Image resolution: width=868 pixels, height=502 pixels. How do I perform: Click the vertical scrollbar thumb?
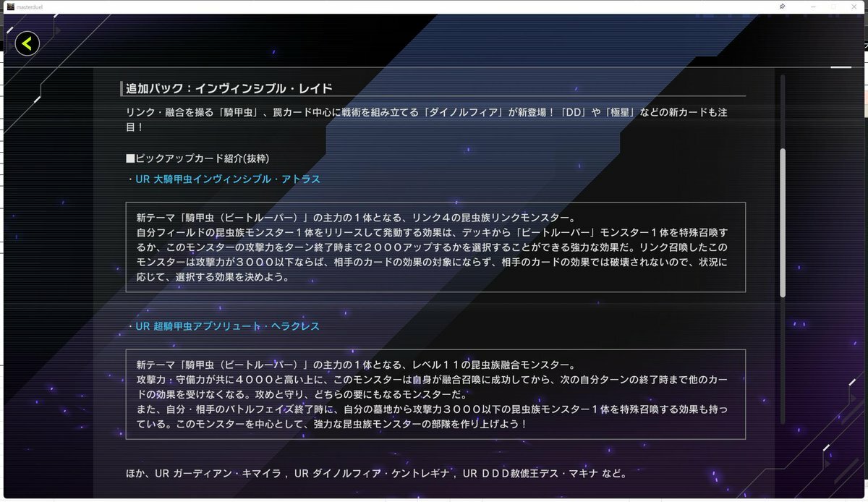coord(782,223)
